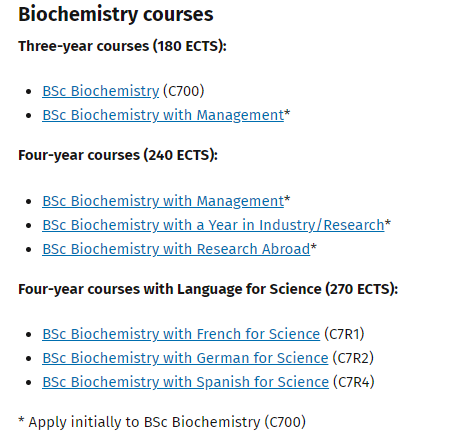The height and width of the screenshot is (445, 458).
Task: Click the (C7R2) course code text
Action: pos(353,358)
